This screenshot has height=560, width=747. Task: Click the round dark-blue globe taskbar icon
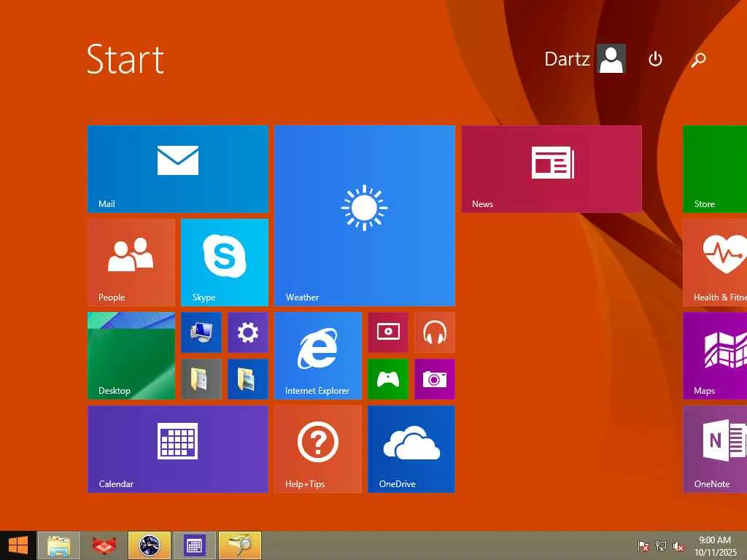pyautogui.click(x=149, y=545)
